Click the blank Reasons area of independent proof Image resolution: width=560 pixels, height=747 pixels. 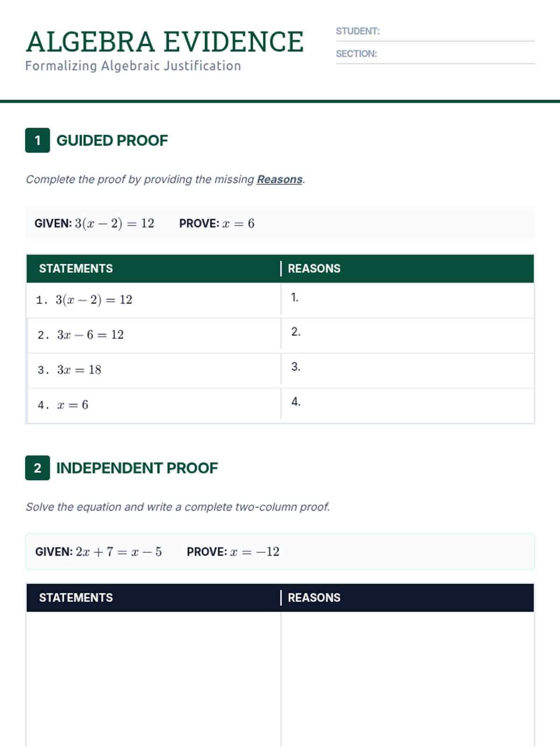407,677
